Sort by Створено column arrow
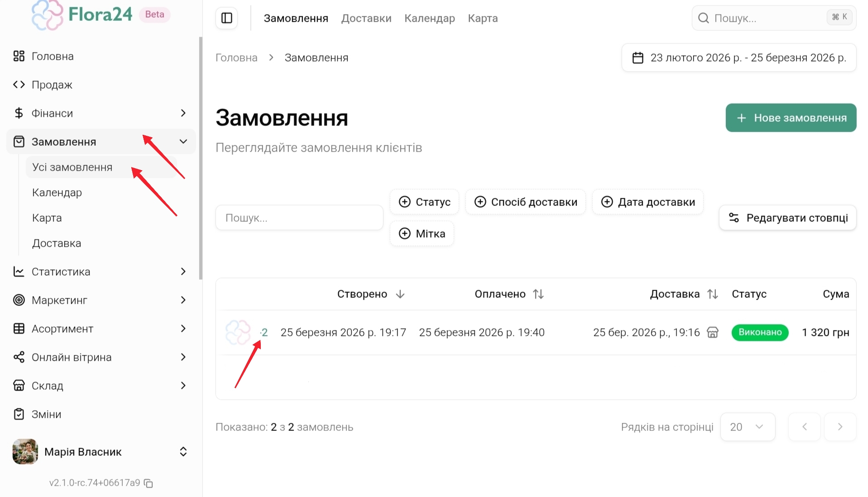868x497 pixels. (x=400, y=294)
